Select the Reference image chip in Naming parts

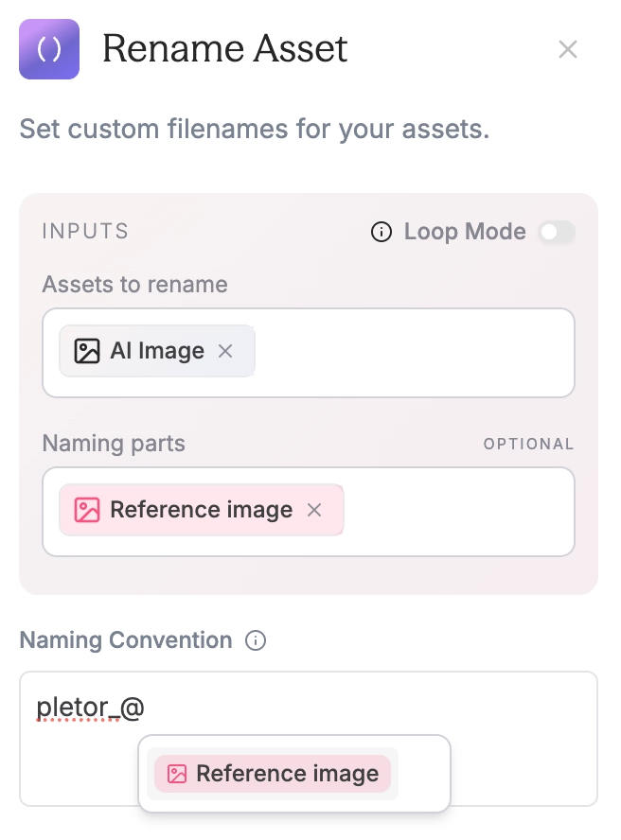pyautogui.click(x=201, y=511)
